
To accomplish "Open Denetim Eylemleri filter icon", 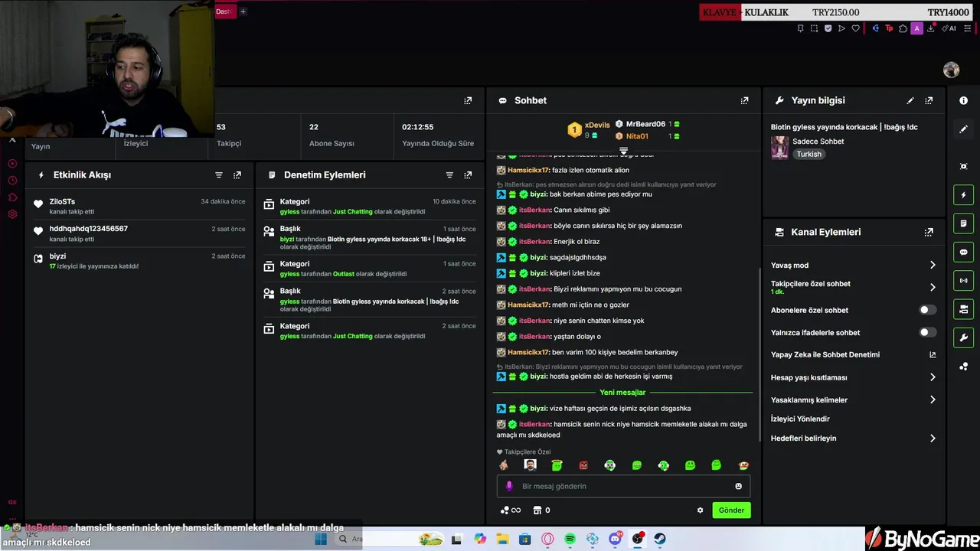I will pyautogui.click(x=449, y=175).
